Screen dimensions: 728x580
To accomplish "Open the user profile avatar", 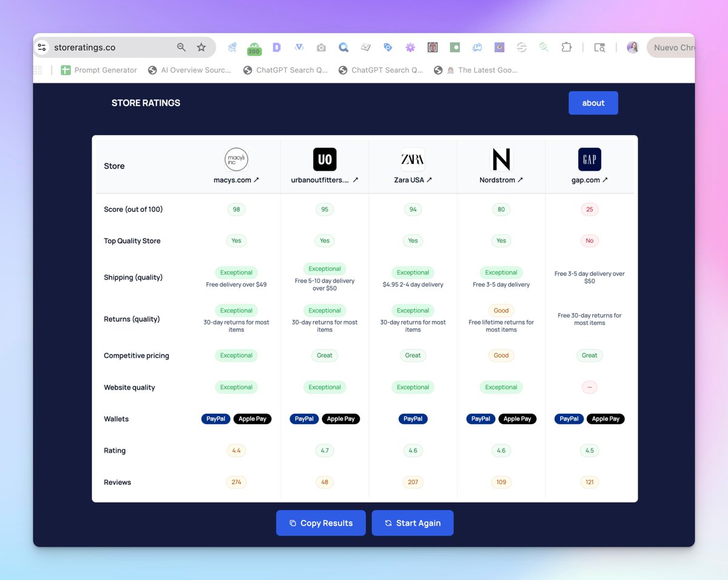I will click(633, 47).
